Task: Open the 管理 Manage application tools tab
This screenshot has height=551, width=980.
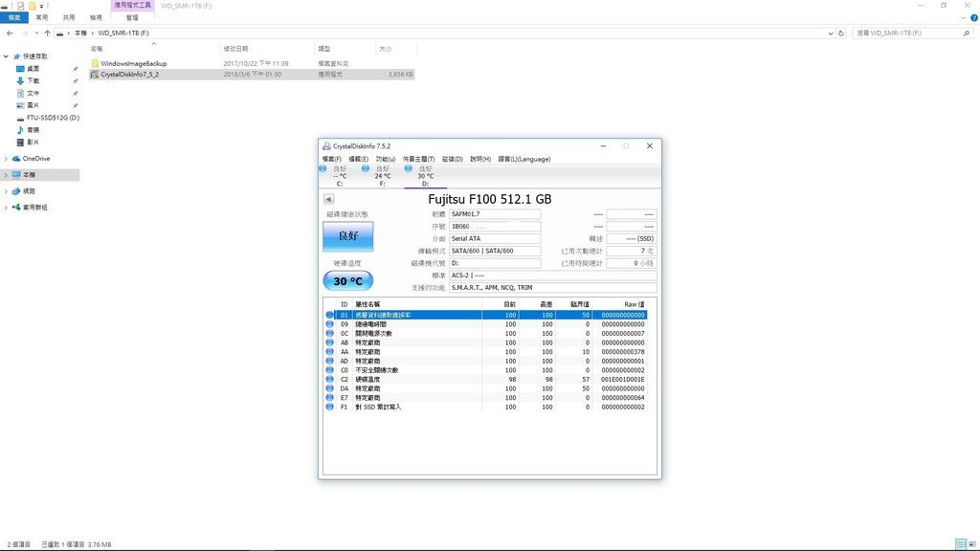Action: [x=132, y=17]
